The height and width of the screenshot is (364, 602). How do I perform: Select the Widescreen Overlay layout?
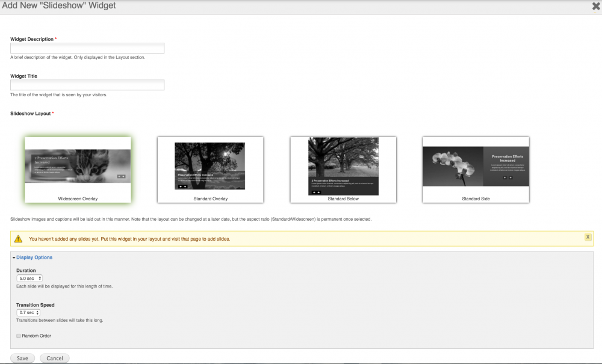click(x=78, y=170)
